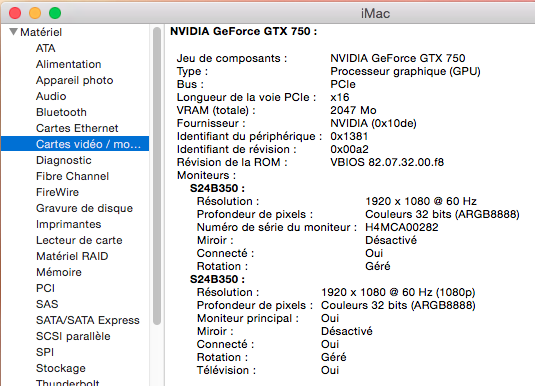Screen dimensions: 535x386
Task: Select PCI in the sidebar
Action: (x=45, y=288)
